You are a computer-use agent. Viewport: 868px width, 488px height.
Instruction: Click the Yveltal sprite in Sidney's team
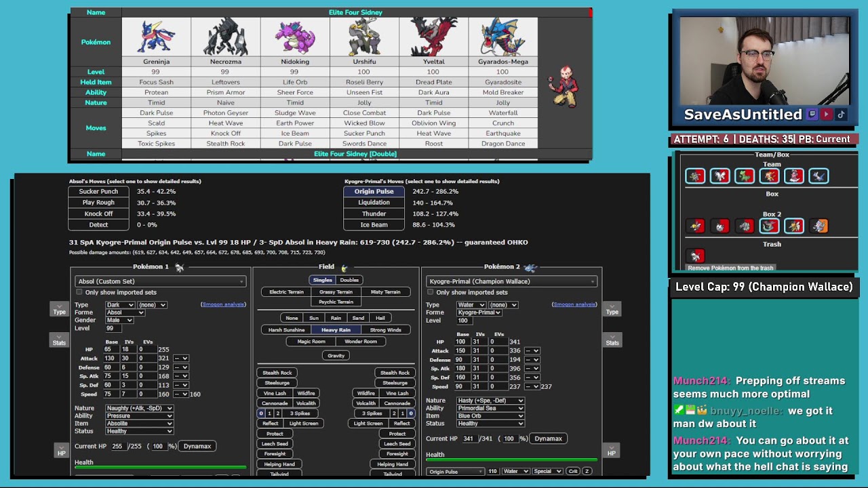point(433,37)
